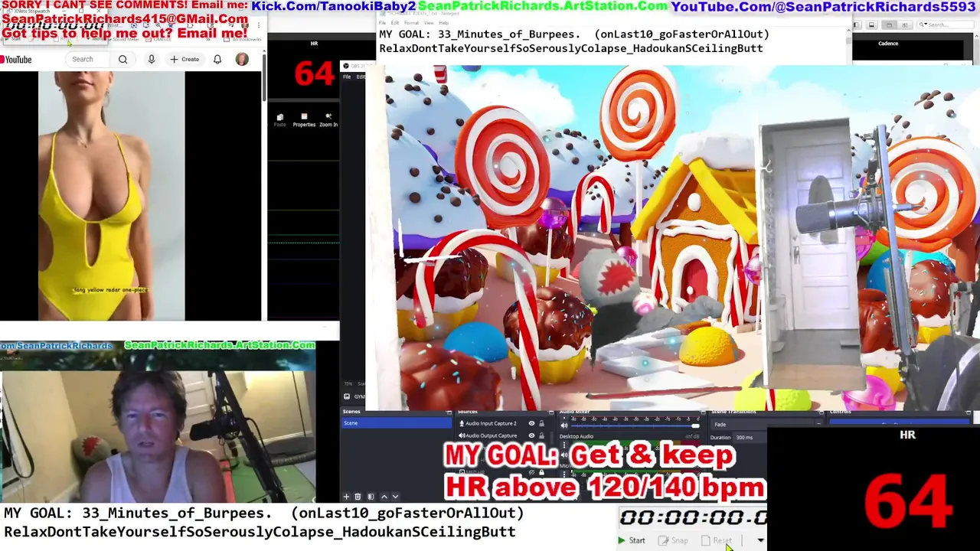Undock the Sources panel via corner icon
The width and height of the screenshot is (980, 551).
pyautogui.click(x=552, y=412)
